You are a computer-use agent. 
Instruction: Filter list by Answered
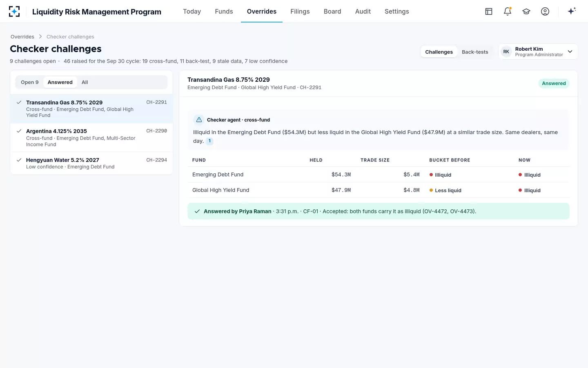(x=60, y=82)
